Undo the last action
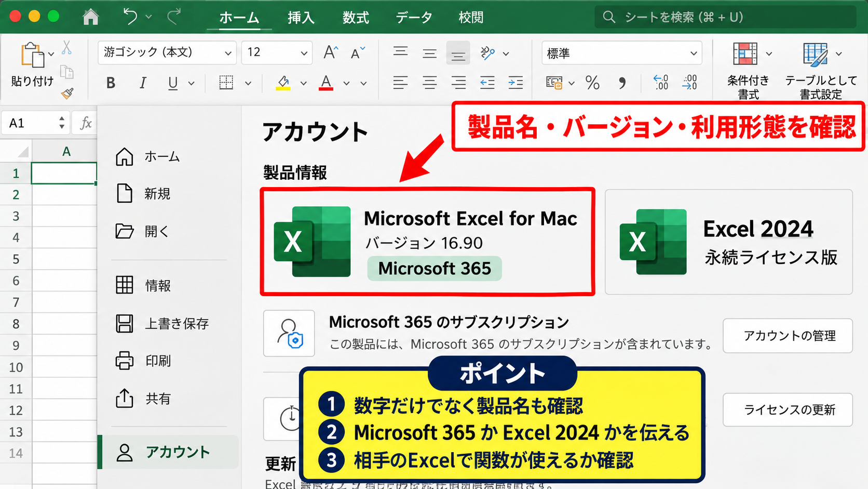 point(130,17)
